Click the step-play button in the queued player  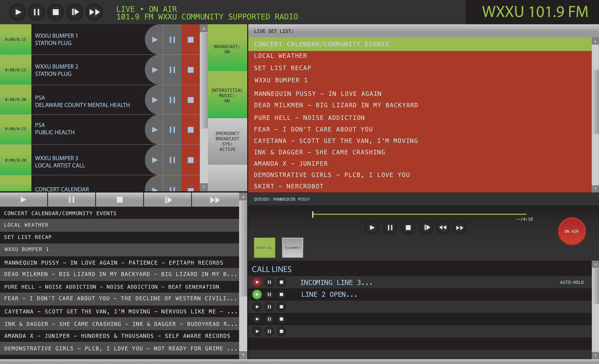tap(427, 228)
